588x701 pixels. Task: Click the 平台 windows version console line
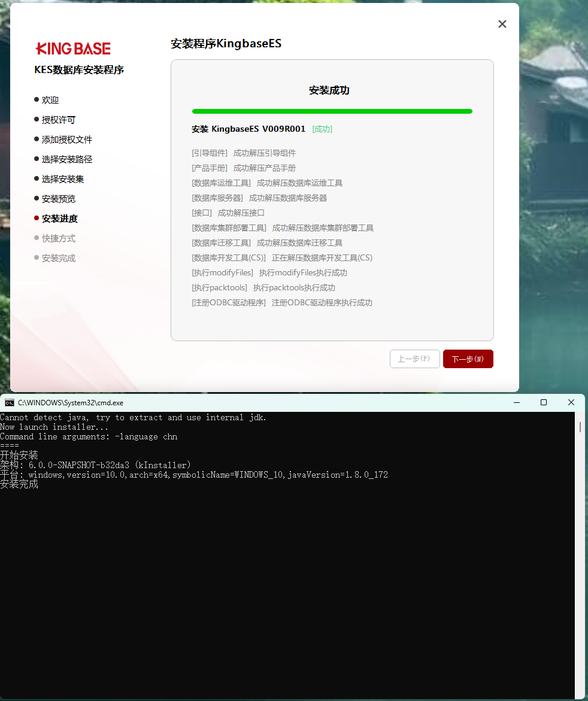click(194, 475)
